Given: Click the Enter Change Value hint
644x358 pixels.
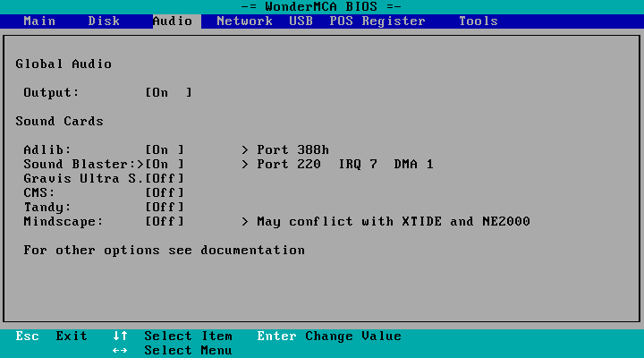Looking at the screenshot, I should coord(329,337).
